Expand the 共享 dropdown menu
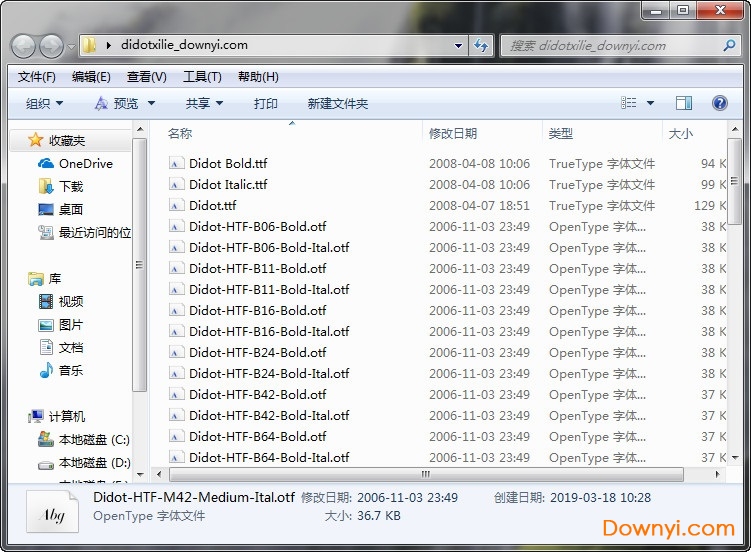Screen dimensions: 751x552 204,103
